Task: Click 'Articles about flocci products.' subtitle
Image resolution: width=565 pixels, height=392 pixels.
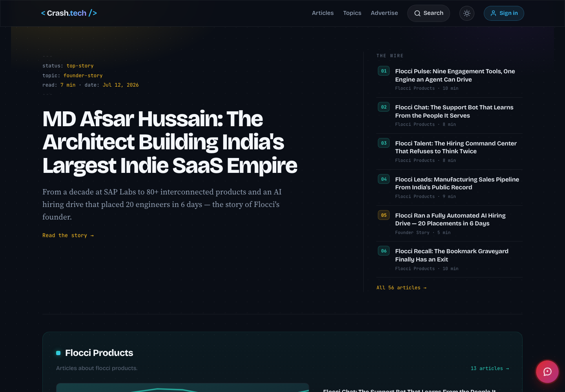Action: click(97, 368)
